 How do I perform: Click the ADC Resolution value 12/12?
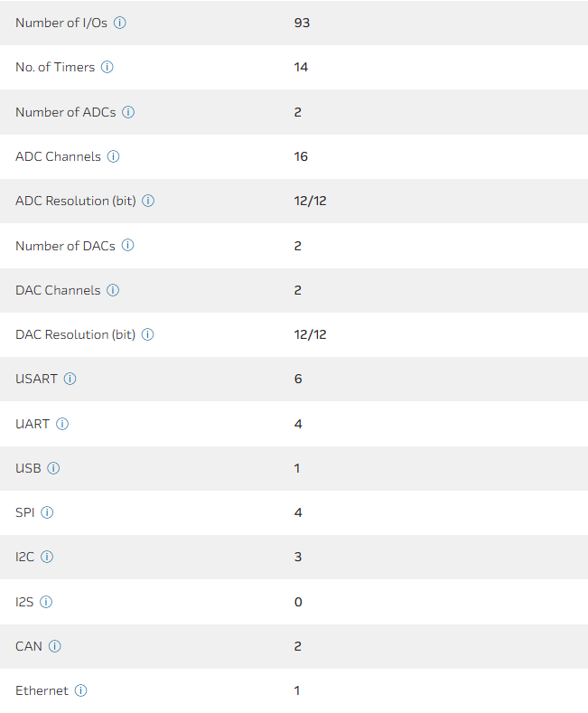[x=310, y=201]
